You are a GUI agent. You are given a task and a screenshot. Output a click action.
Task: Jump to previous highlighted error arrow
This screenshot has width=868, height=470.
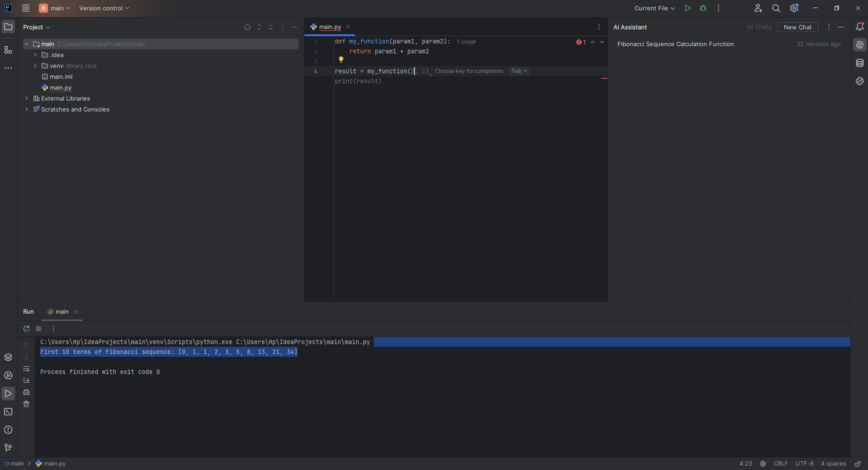[593, 42]
